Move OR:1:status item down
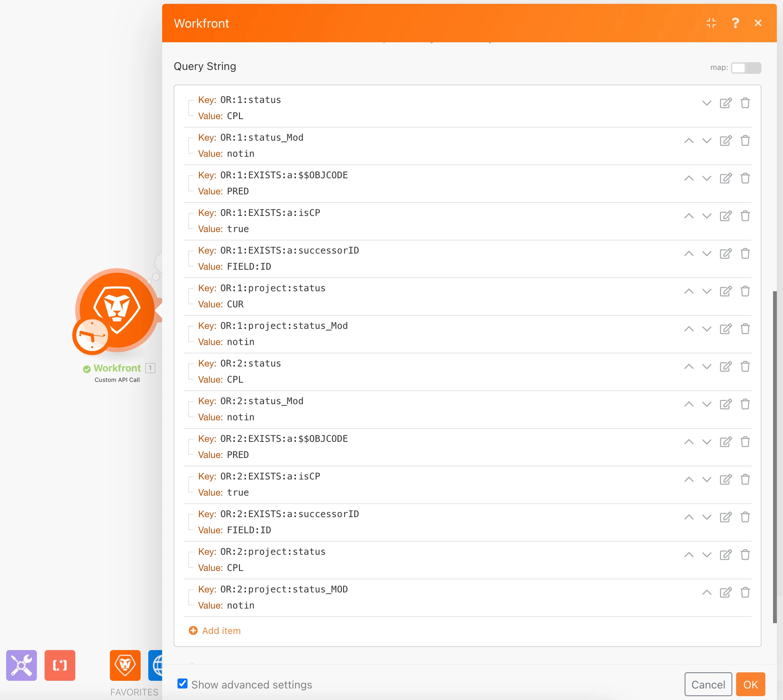 [707, 103]
